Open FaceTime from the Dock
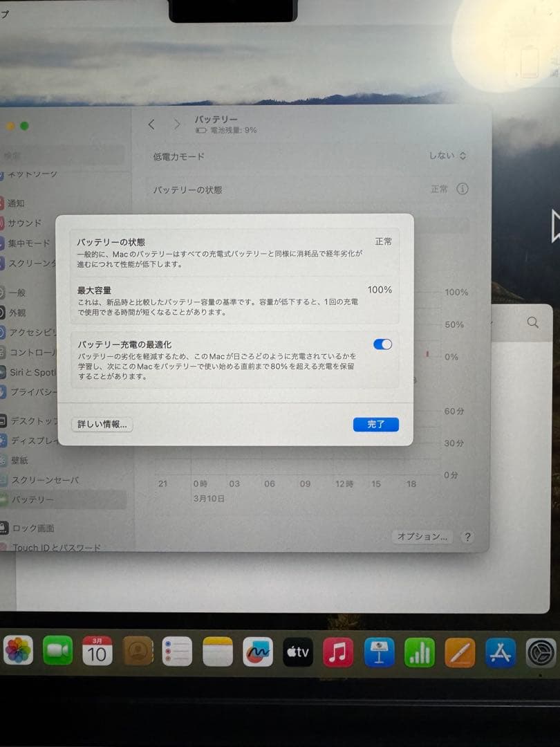The width and height of the screenshot is (560, 747). (58, 651)
